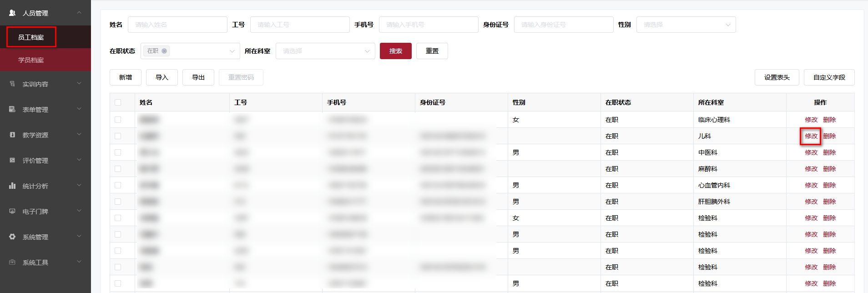
Task: Check the row checkbox for 临床心理科 employee
Action: (x=118, y=120)
